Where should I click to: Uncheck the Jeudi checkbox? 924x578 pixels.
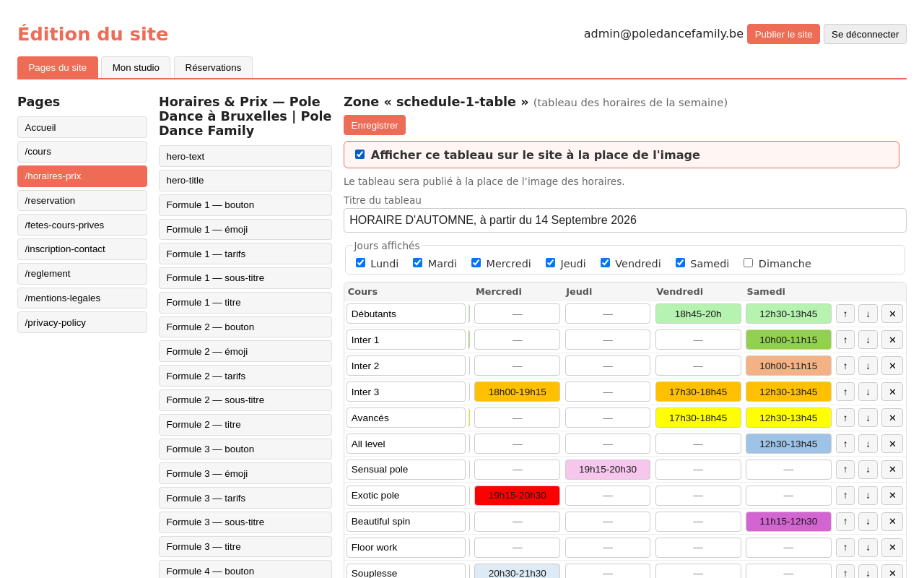(550, 263)
